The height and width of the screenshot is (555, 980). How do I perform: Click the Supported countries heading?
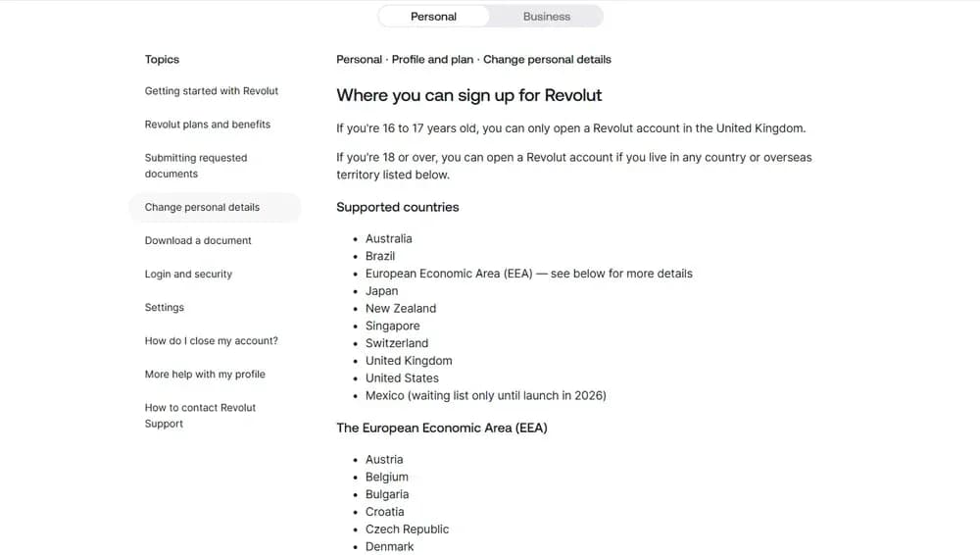[397, 208]
